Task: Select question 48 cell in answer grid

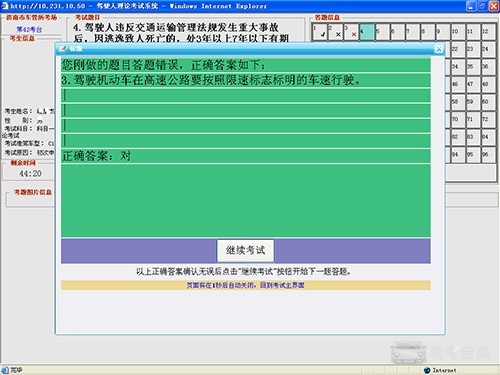Action: click(x=489, y=85)
